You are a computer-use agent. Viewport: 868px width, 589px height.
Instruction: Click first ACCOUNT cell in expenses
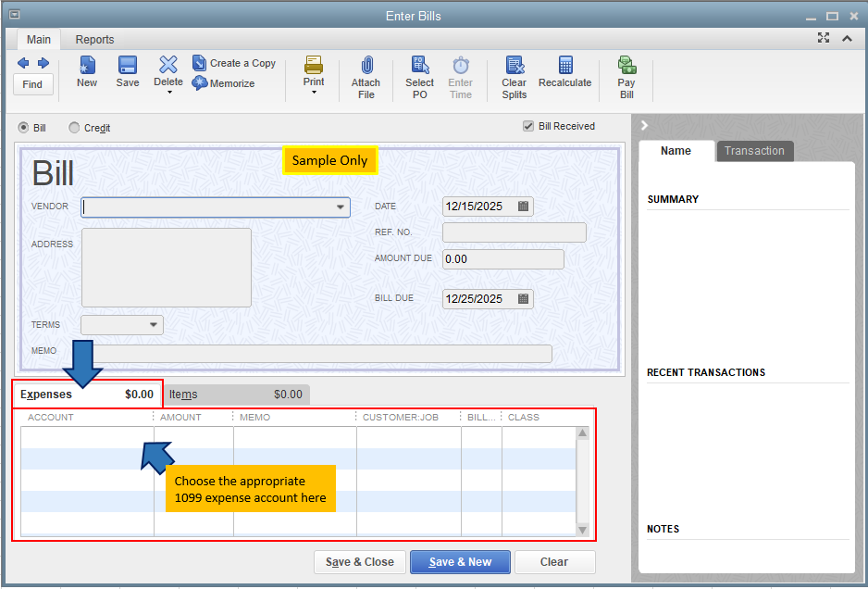pos(88,437)
